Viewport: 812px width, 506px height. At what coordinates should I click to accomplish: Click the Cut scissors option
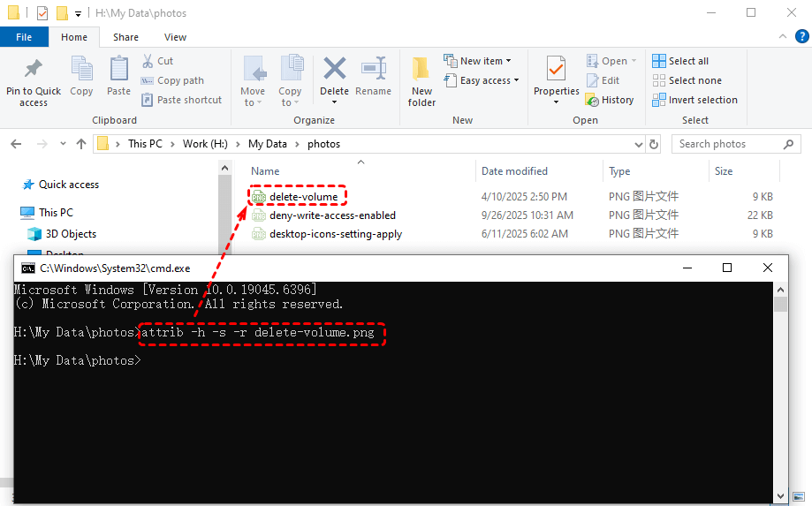click(157, 61)
